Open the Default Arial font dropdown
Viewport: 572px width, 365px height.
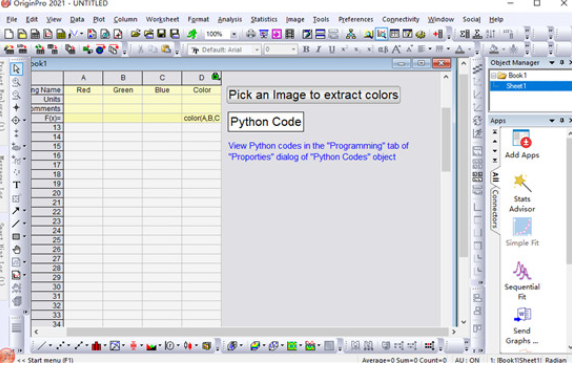click(257, 50)
